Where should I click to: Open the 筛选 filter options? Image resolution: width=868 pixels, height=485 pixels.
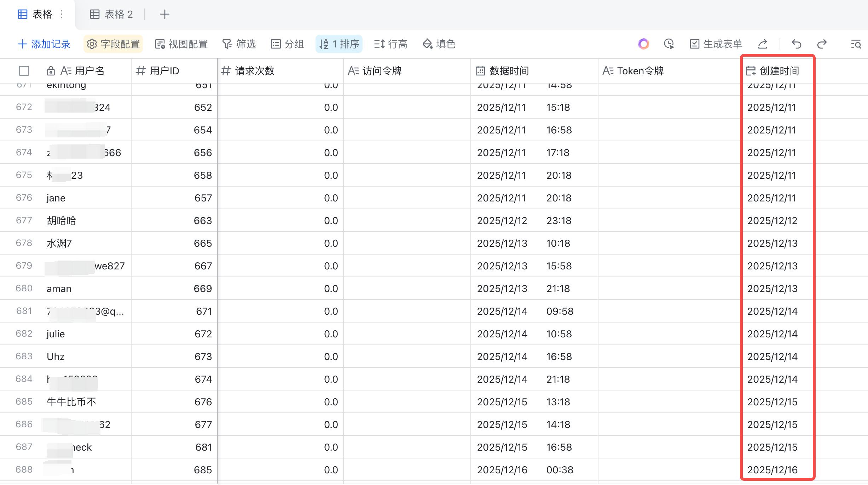click(239, 44)
